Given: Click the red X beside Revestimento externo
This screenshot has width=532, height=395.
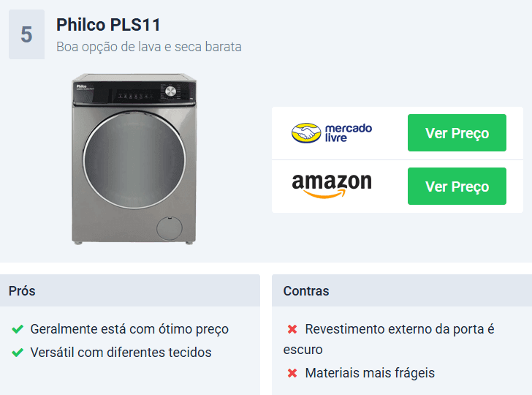Looking at the screenshot, I should pyautogui.click(x=292, y=329).
